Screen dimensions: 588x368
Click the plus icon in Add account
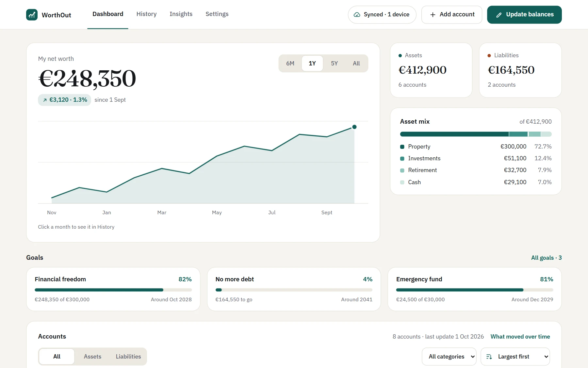point(433,15)
